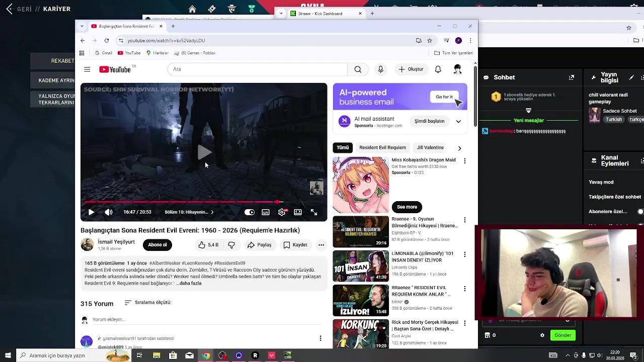Start voice search with the microphone icon
644x362 pixels.
click(380, 69)
